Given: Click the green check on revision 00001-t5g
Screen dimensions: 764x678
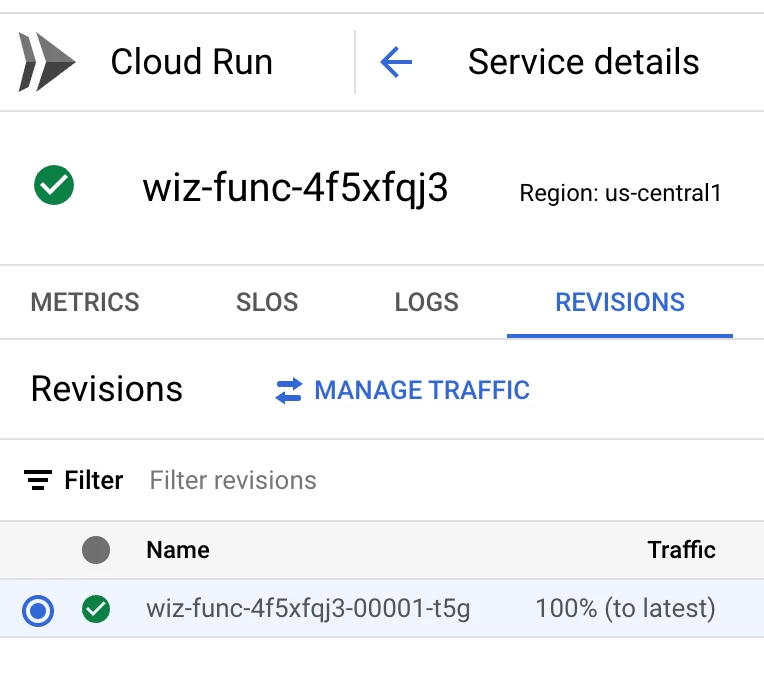Looking at the screenshot, I should [96, 609].
